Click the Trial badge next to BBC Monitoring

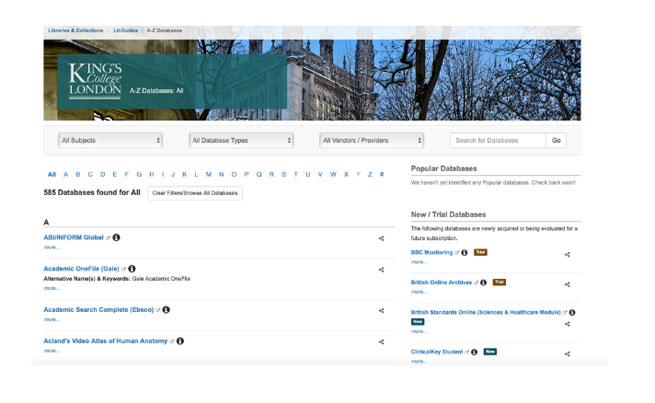pyautogui.click(x=480, y=252)
